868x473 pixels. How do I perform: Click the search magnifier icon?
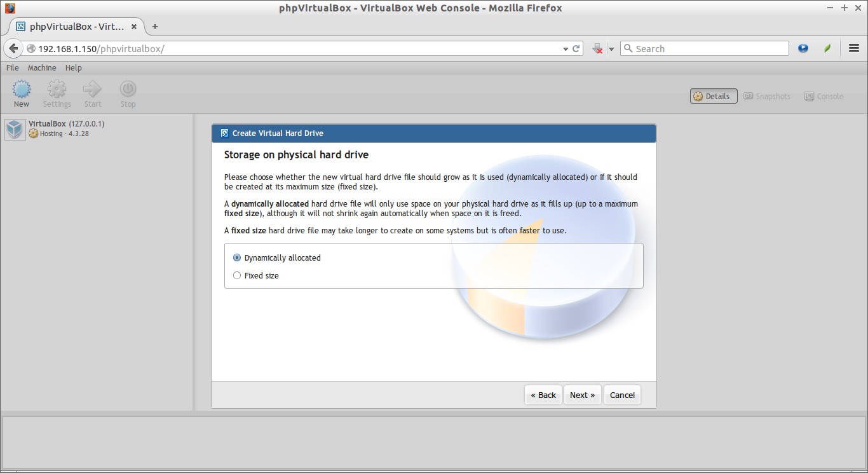tap(628, 48)
